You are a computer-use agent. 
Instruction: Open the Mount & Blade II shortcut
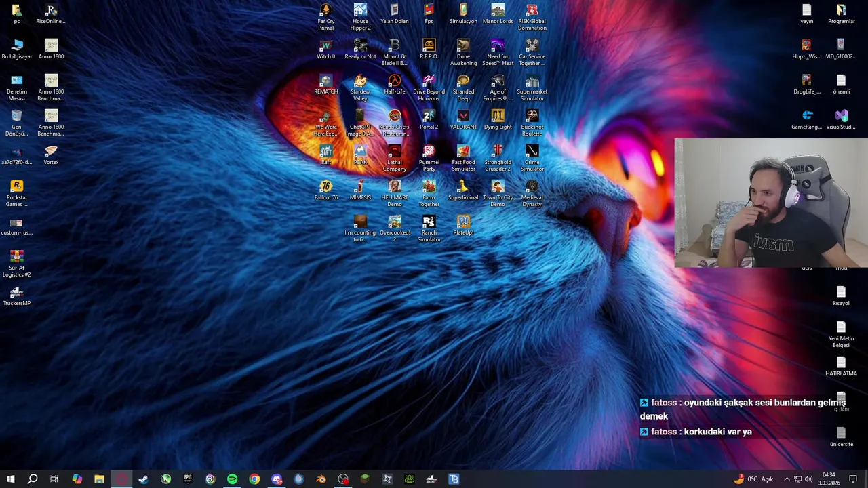tap(395, 52)
